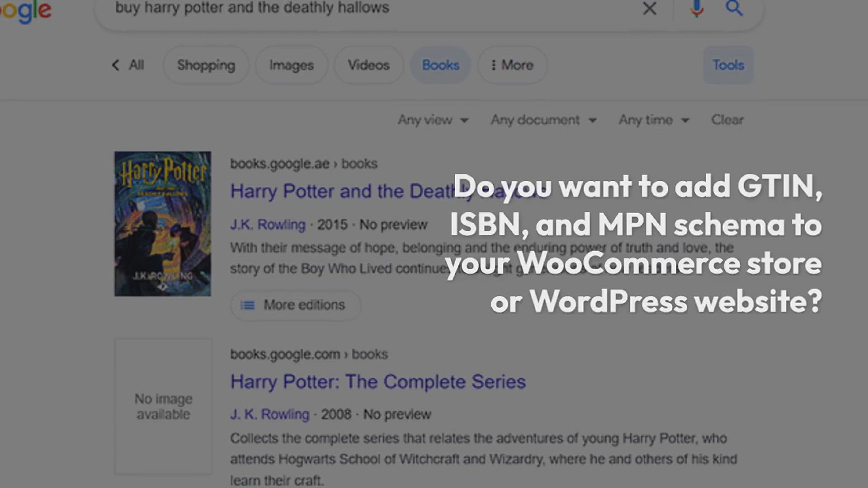Open the Harry Potter Deathly Hallows cover thumbnail
This screenshot has width=868, height=488.
(x=163, y=224)
